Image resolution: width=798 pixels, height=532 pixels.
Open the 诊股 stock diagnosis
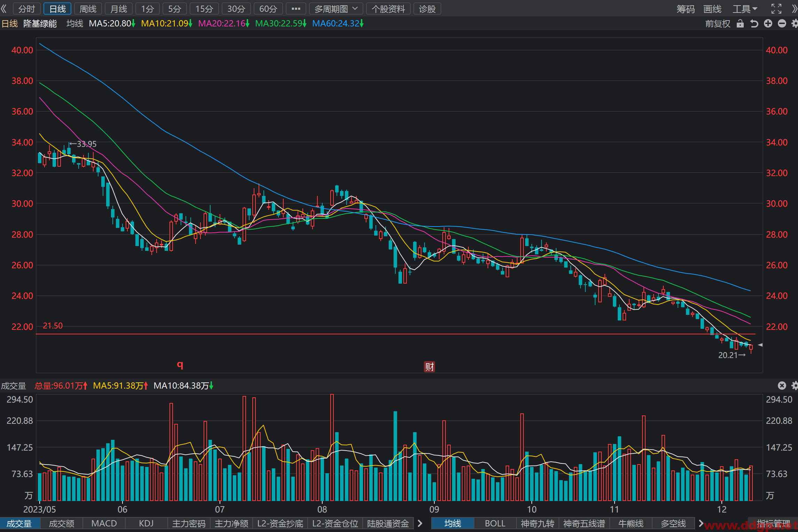[427, 9]
